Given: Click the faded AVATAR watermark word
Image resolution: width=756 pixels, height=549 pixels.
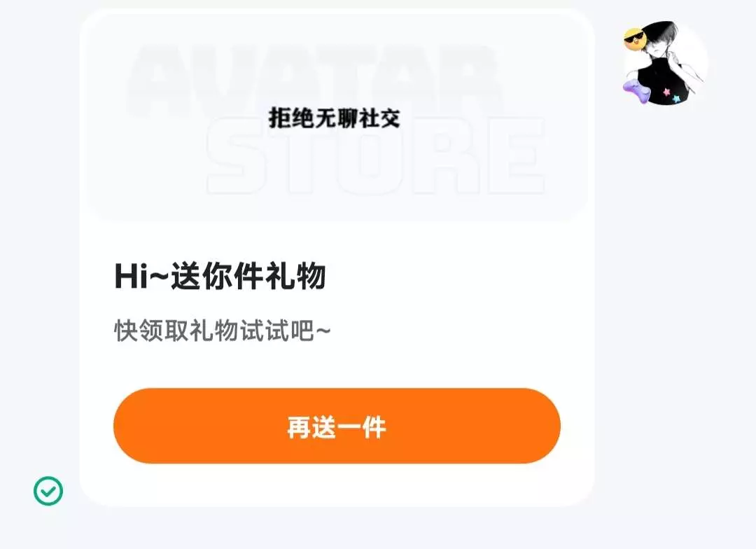Looking at the screenshot, I should click(x=314, y=80).
